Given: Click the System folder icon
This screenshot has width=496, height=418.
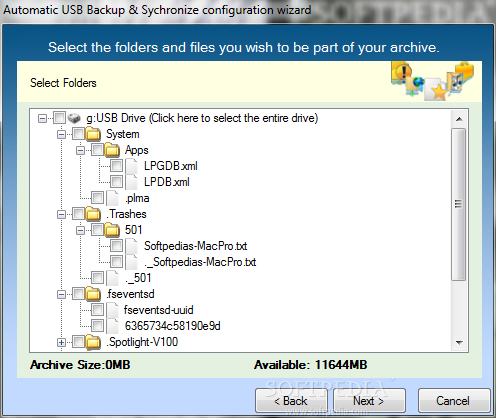Looking at the screenshot, I should 93,134.
